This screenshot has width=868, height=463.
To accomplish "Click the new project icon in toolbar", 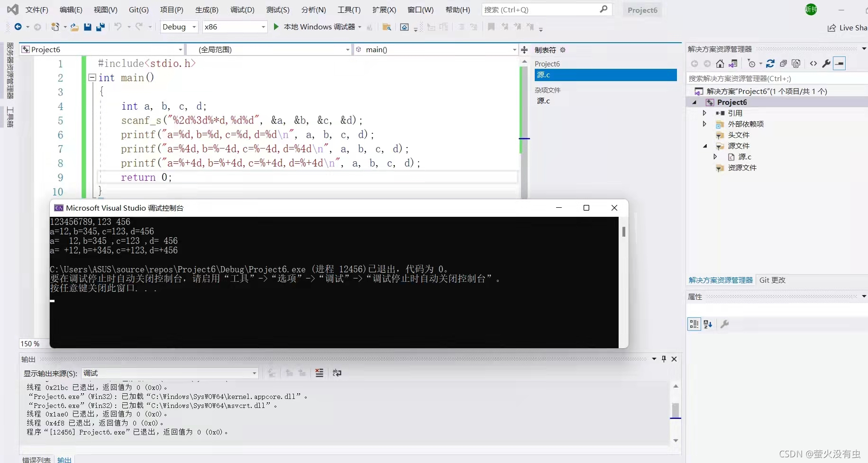I will pyautogui.click(x=55, y=27).
